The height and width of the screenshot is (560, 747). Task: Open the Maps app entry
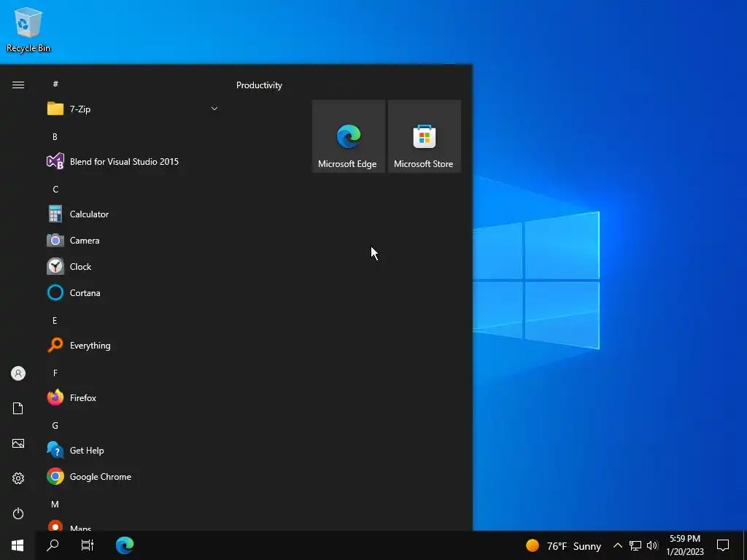click(x=133, y=526)
